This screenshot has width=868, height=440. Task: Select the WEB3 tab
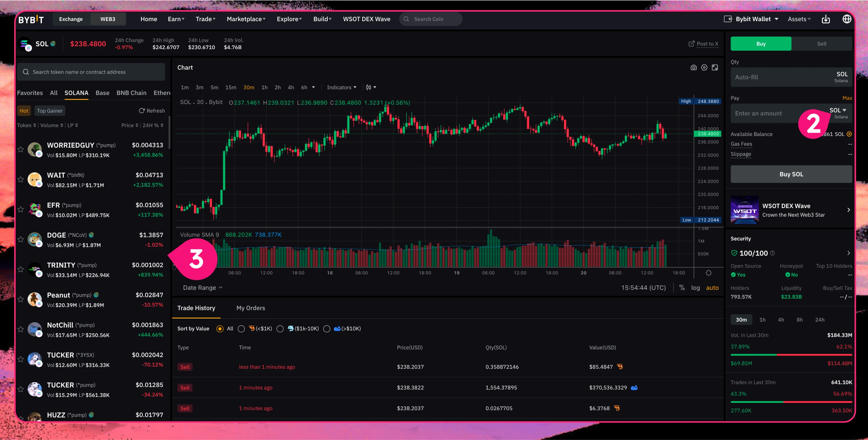[x=108, y=19]
